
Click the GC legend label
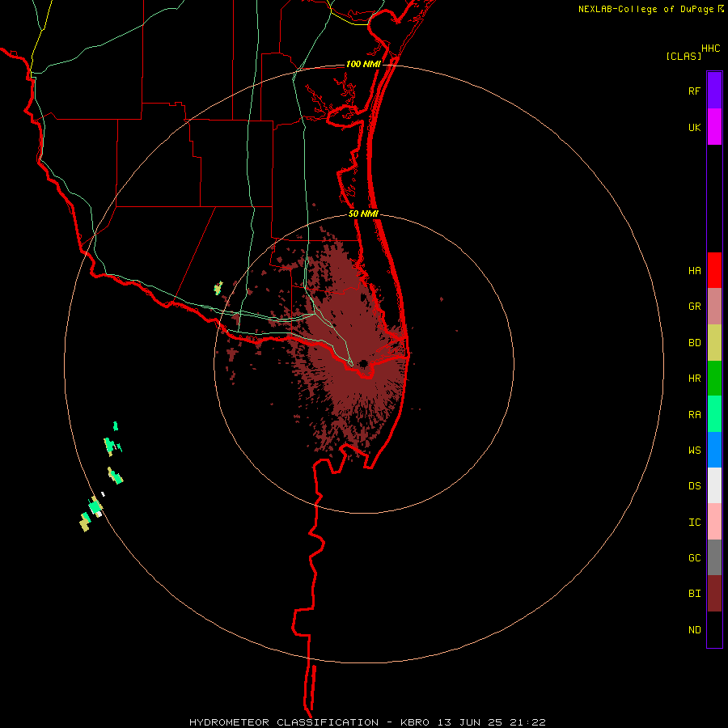(694, 558)
